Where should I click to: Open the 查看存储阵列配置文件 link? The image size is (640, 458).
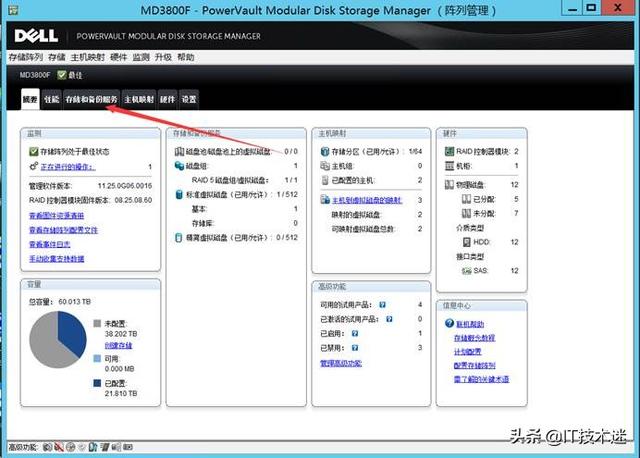63,230
